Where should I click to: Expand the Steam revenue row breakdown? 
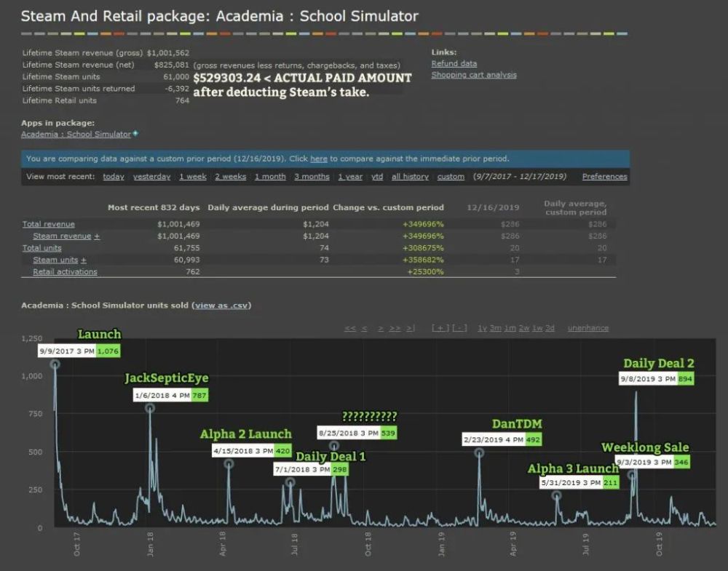(97, 236)
